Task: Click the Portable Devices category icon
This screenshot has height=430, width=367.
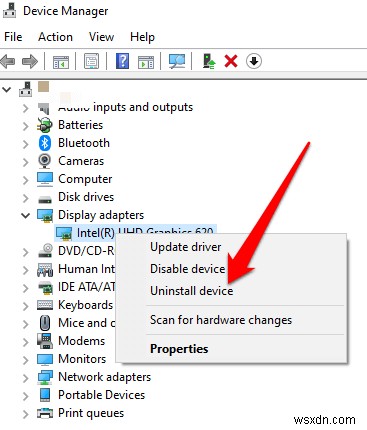Action: 45,395
